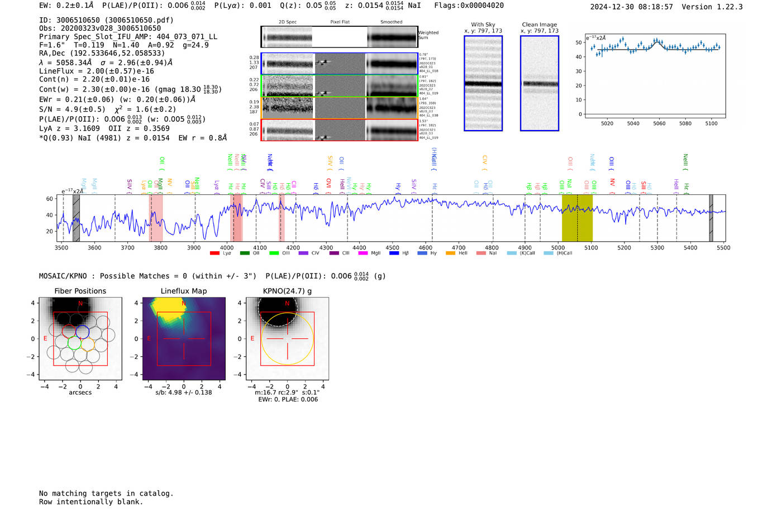Click the header EW: 0.2±0.1Å text
This screenshot has width=782, height=532.
[66, 6]
